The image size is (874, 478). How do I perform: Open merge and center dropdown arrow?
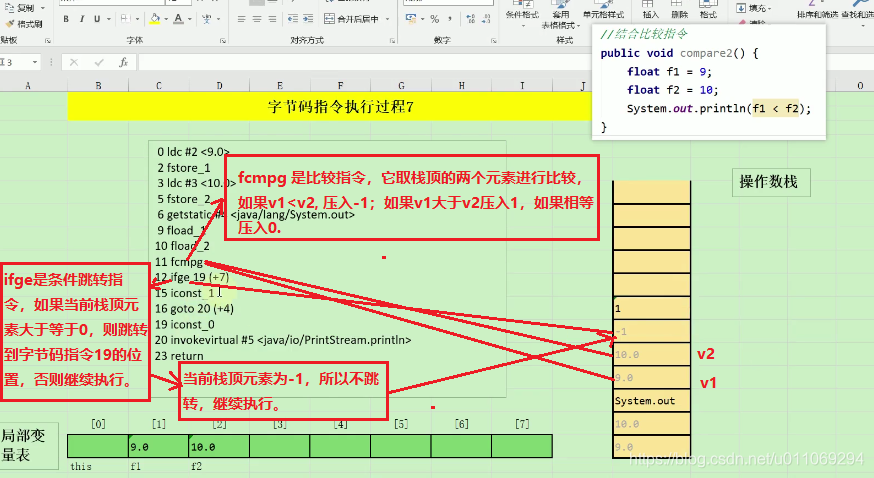[x=387, y=19]
